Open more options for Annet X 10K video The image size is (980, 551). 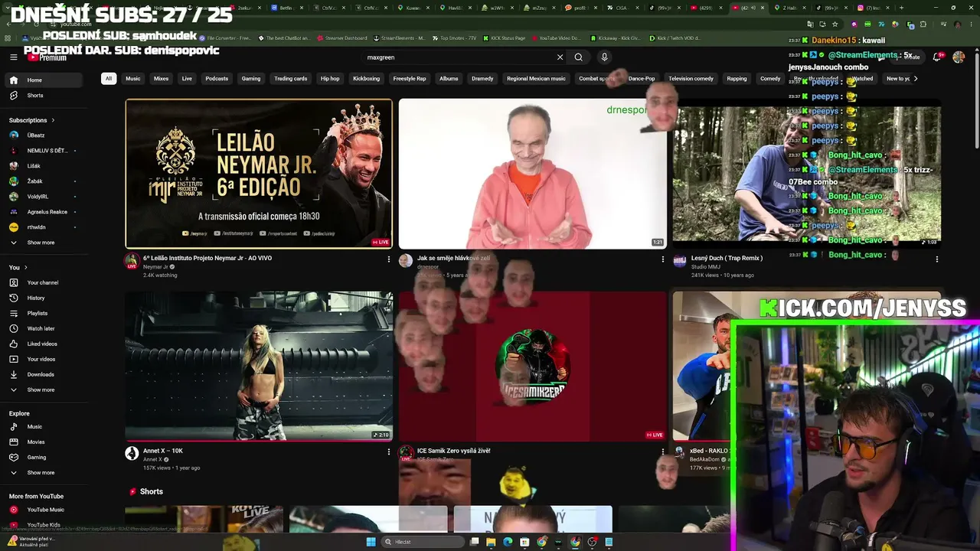pos(388,452)
